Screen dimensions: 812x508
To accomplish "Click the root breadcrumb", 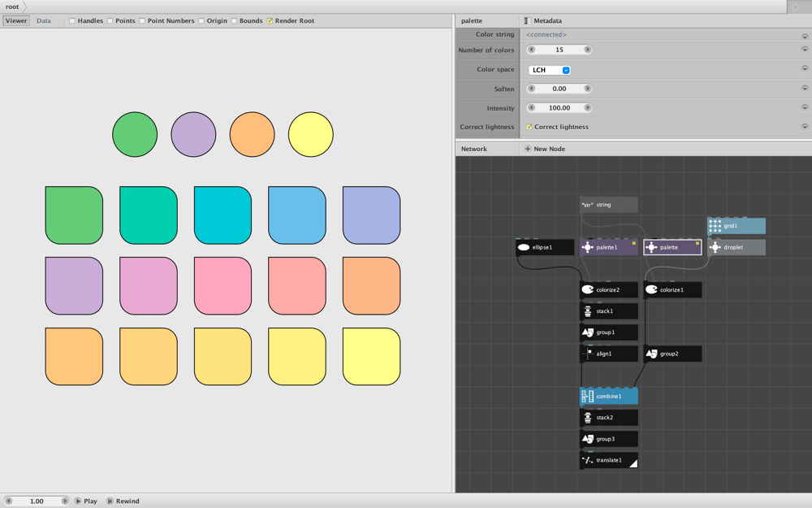I will 12,7.
